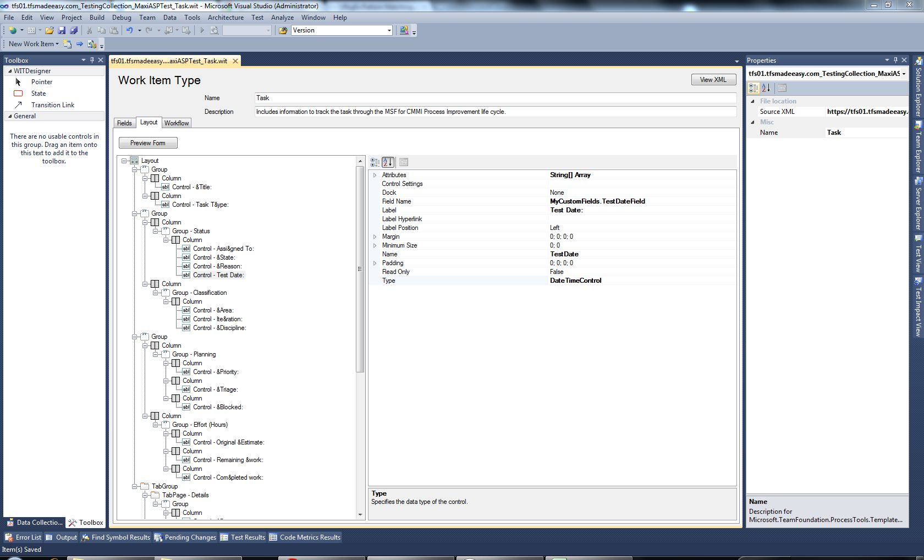Collapse the Group - Planning node

(156, 354)
